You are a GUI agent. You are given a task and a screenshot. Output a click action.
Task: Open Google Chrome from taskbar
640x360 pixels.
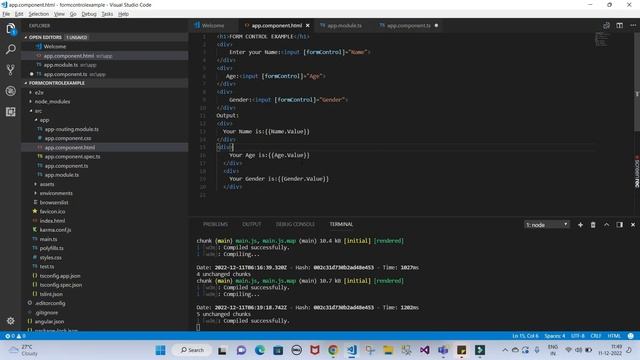click(333, 350)
